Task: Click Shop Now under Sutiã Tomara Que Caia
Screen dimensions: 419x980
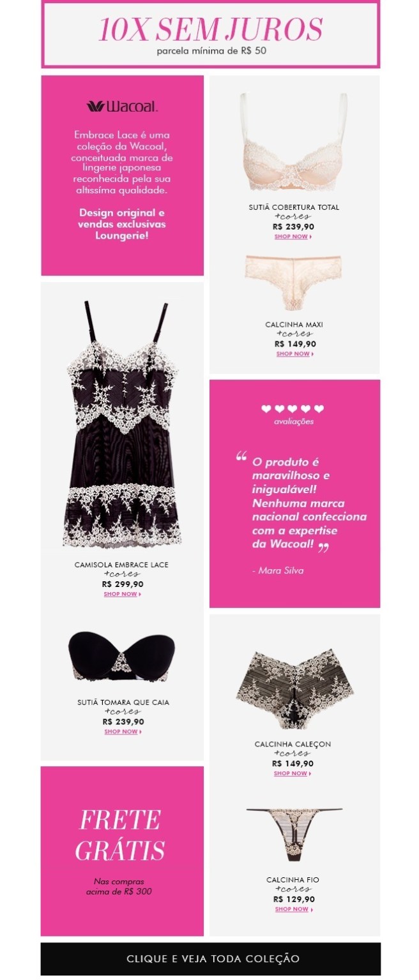Action: coord(123,732)
